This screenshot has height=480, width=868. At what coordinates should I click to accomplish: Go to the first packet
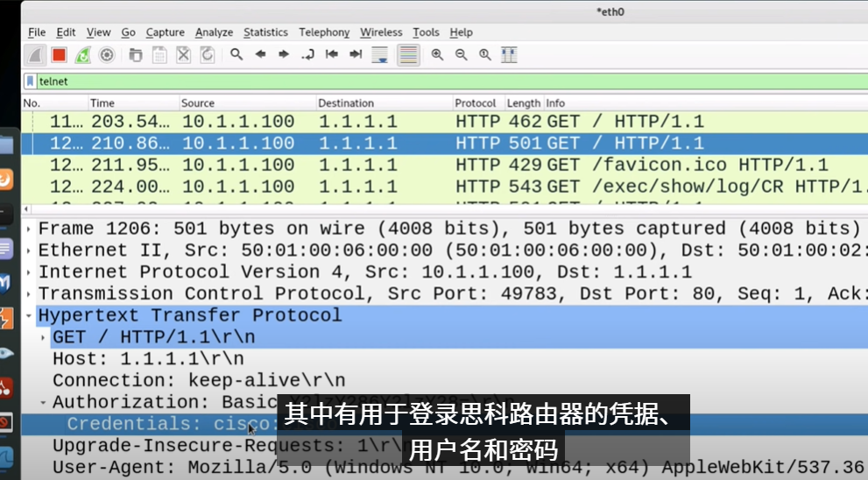coord(332,55)
